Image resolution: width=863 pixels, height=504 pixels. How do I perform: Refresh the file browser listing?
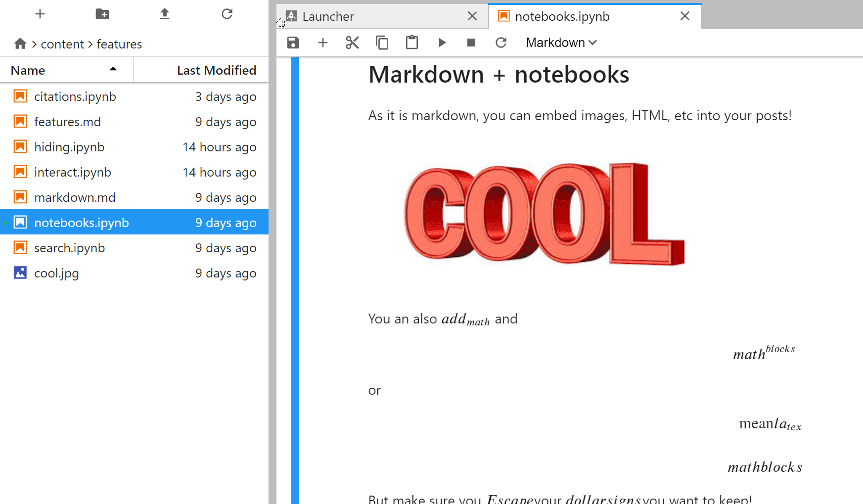coord(227,14)
